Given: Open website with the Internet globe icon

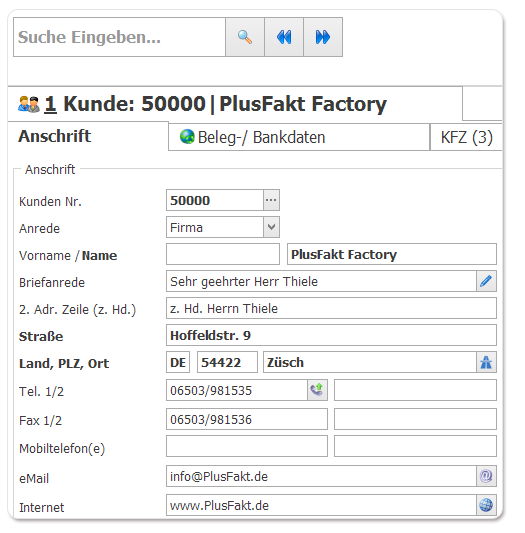Looking at the screenshot, I should pos(486,505).
